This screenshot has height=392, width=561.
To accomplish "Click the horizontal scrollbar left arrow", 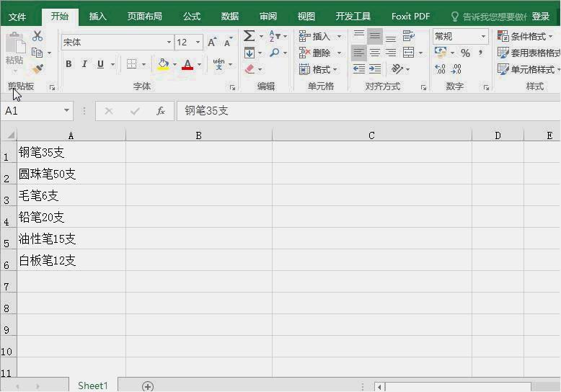I will pos(379,386).
